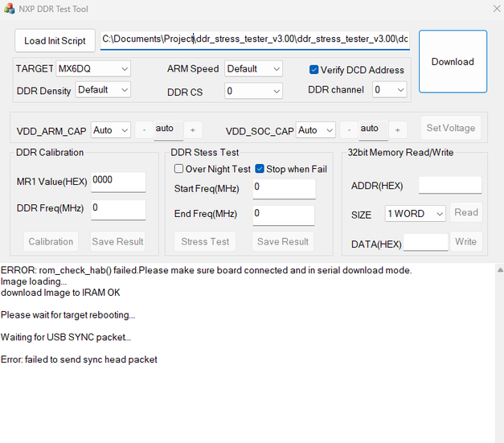504x443 pixels.
Task: Click the End Freq(MHz) input field
Action: click(x=284, y=215)
